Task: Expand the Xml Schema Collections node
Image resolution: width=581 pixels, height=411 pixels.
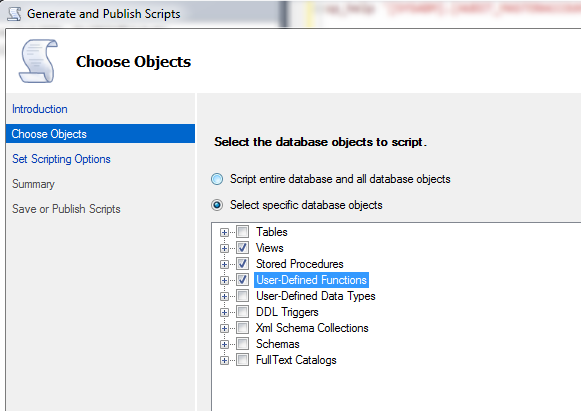Action: coord(224,328)
